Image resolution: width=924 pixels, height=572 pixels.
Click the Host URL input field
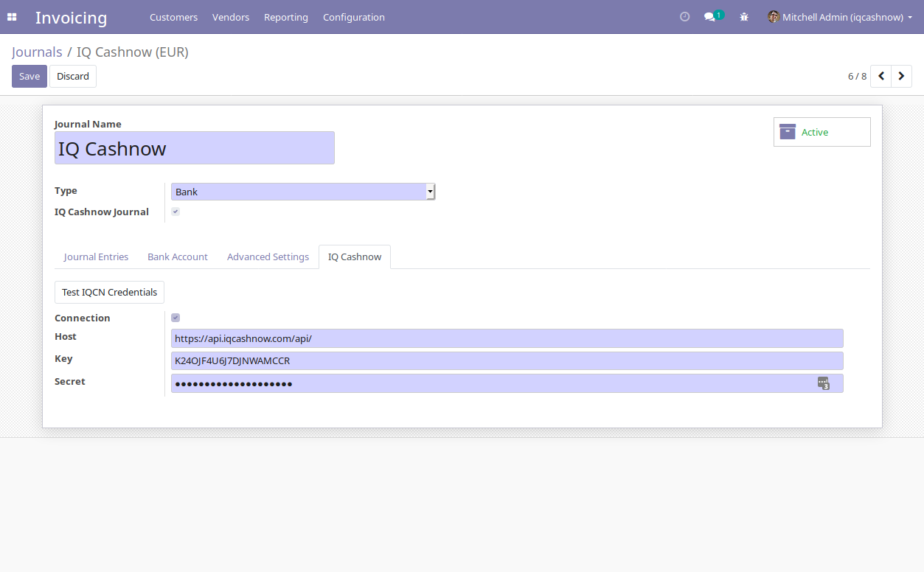pos(507,338)
